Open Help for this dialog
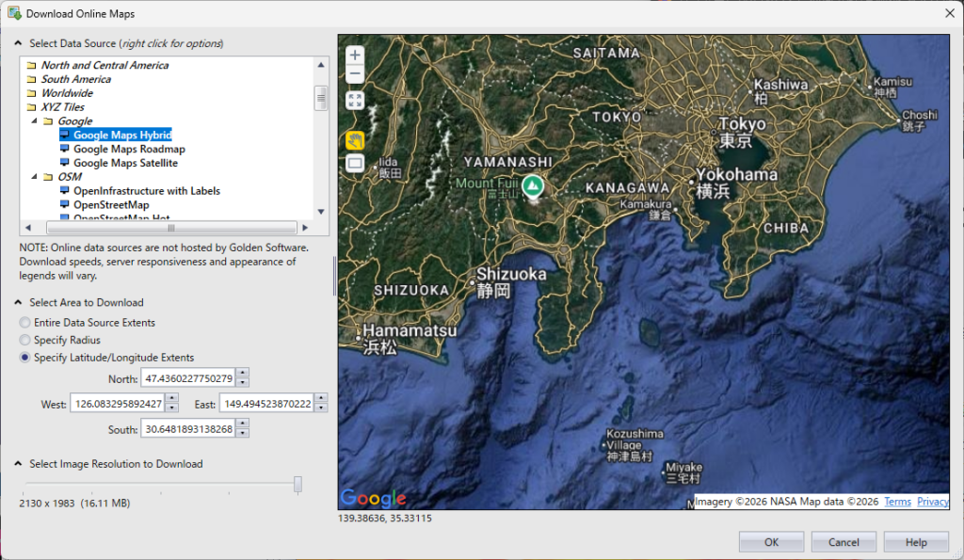This screenshot has height=560, width=964. 915,542
